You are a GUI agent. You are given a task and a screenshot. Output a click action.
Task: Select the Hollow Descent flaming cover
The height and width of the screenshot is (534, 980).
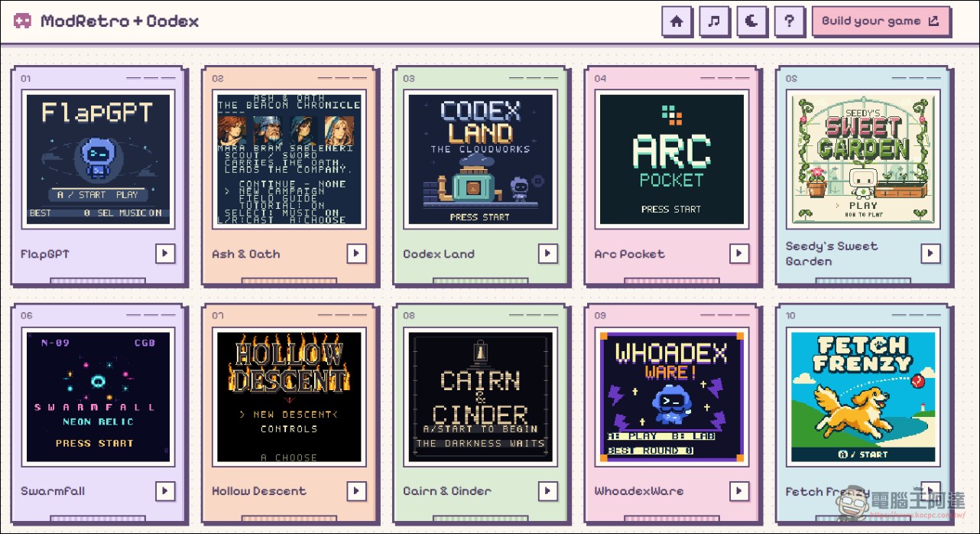(289, 396)
